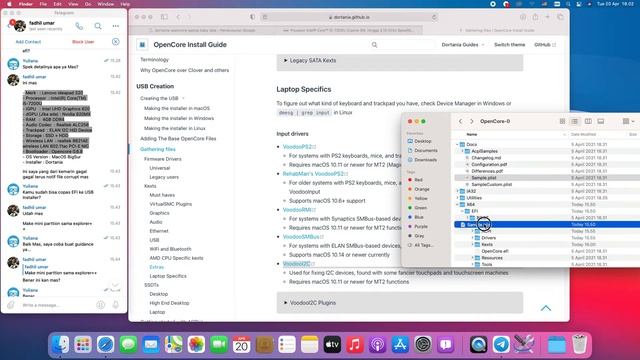The height and width of the screenshot is (360, 640).
Task: Open the VoodooRMI link
Action: (x=299, y=209)
